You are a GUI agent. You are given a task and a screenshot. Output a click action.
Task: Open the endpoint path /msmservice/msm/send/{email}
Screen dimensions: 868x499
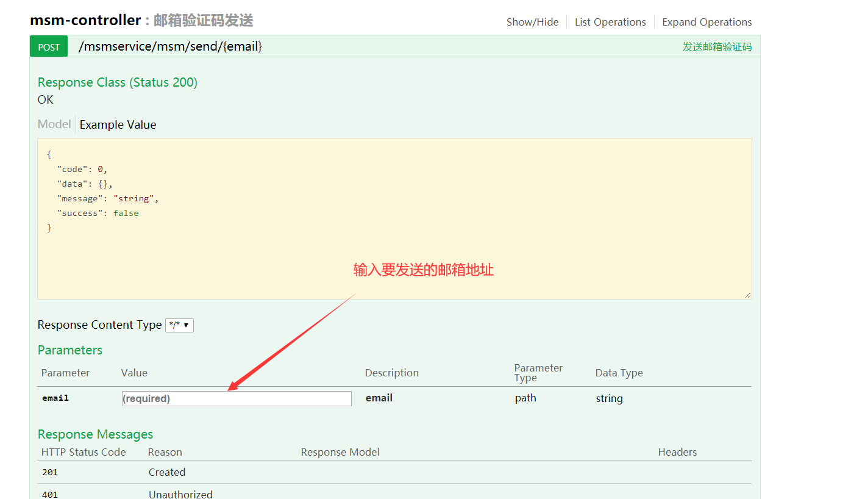pos(169,46)
